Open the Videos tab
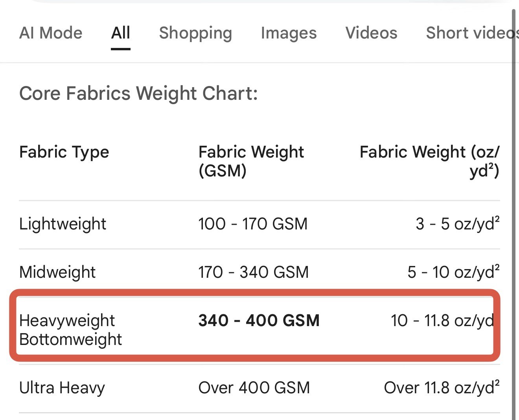Viewport: 519px width, 420px height. (x=371, y=33)
